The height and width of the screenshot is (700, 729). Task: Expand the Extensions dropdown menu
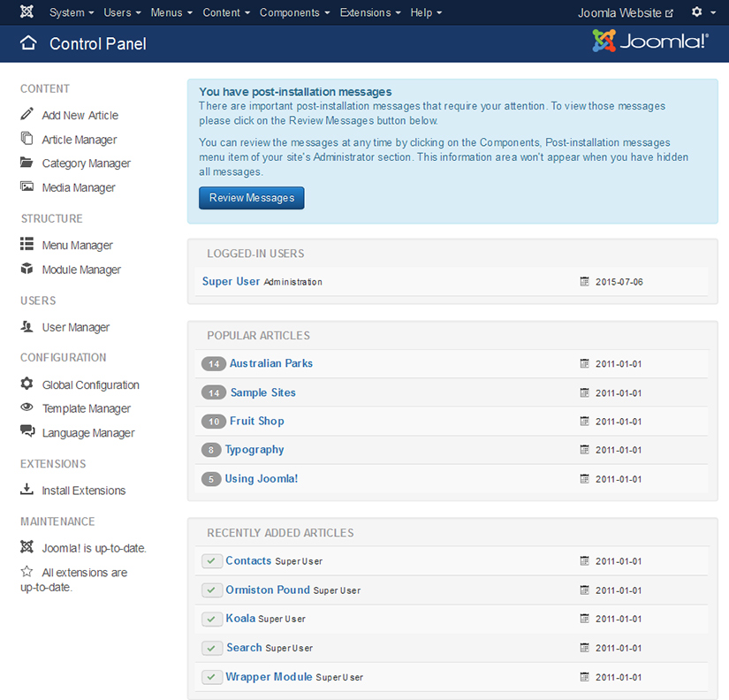coord(369,12)
